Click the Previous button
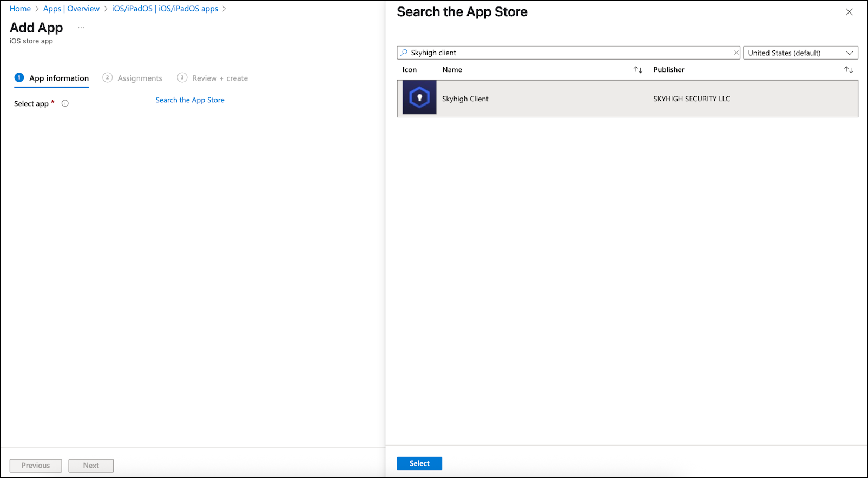Image resolution: width=868 pixels, height=478 pixels. pyautogui.click(x=36, y=466)
